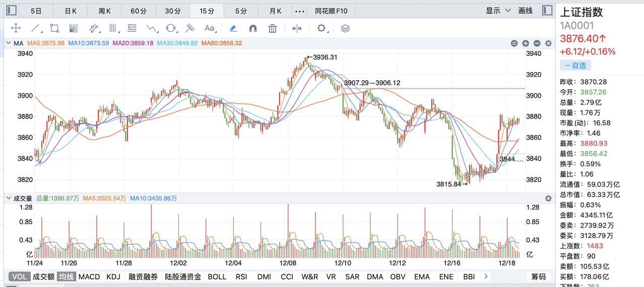Select the text annotation Aa tool
Screen dimensions: 644x287
[210, 28]
